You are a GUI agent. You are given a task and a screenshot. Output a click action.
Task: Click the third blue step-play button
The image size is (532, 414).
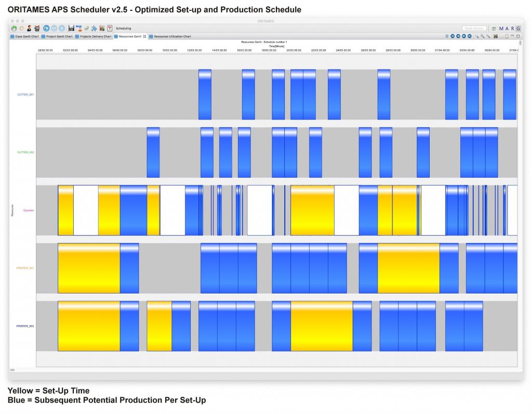(62, 29)
